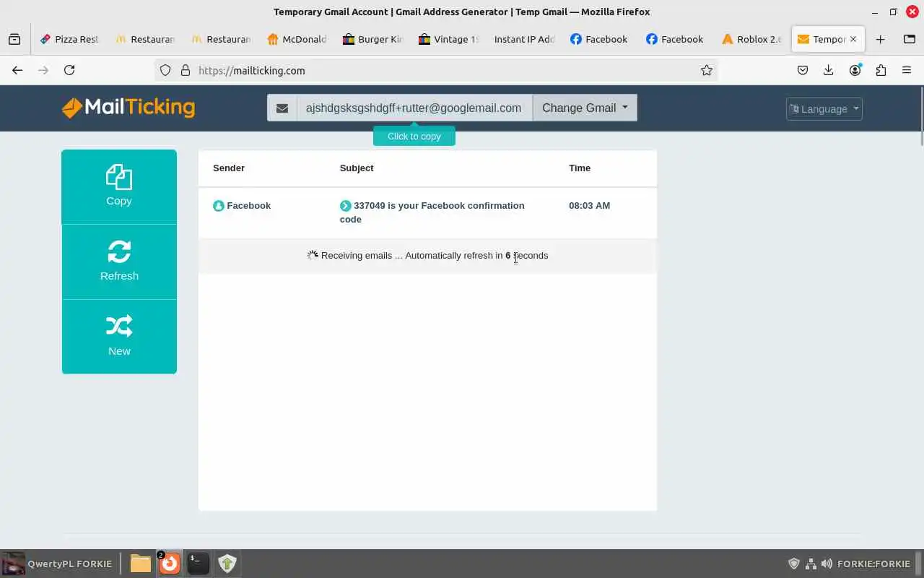Click the QwertyPL FORKIE start menu
The height and width of the screenshot is (578, 924).
[x=58, y=564]
